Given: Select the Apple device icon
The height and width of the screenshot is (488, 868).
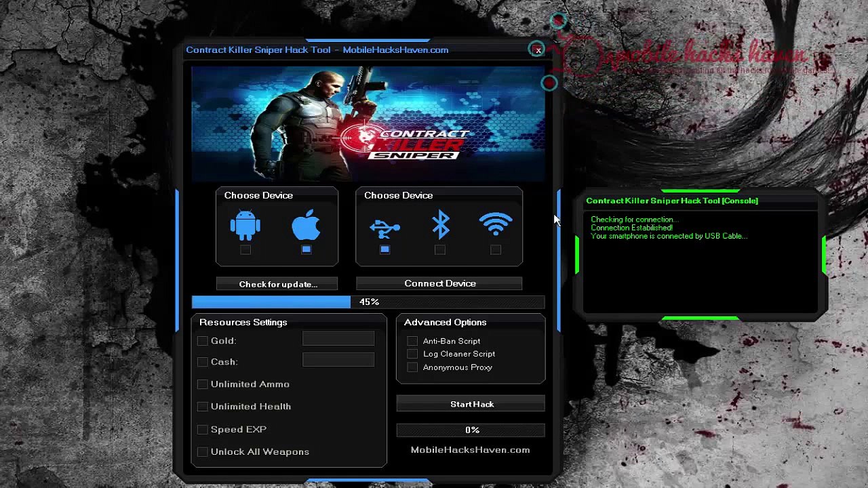Looking at the screenshot, I should [x=306, y=225].
